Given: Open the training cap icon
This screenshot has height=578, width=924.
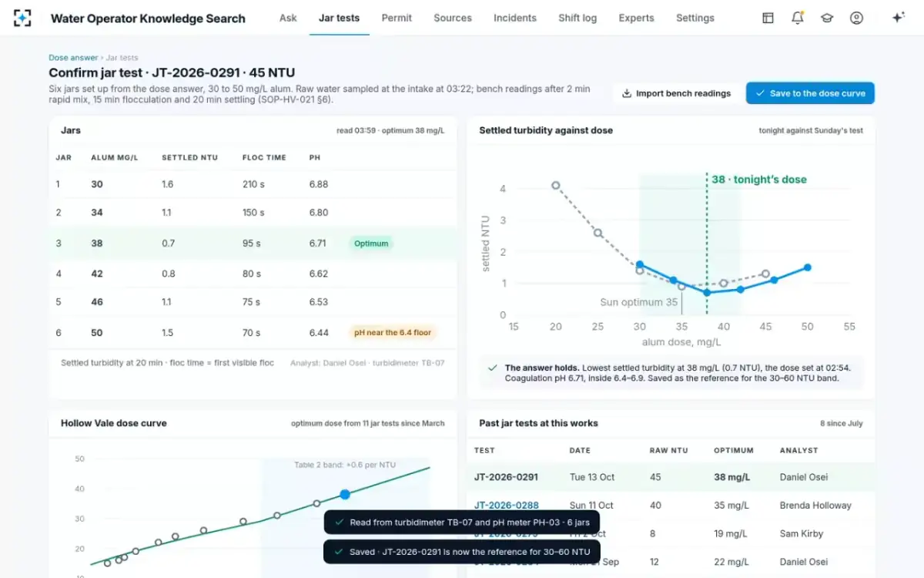Looking at the screenshot, I should point(827,18).
